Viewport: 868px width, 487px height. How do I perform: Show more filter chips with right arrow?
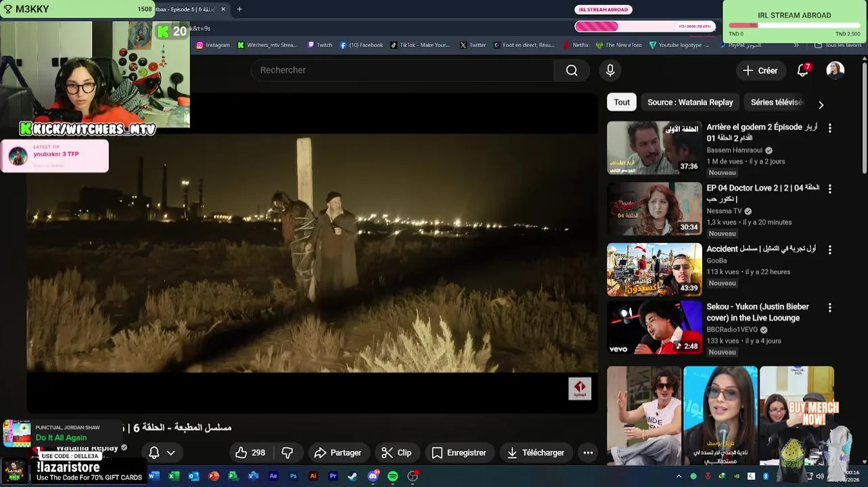click(x=821, y=105)
